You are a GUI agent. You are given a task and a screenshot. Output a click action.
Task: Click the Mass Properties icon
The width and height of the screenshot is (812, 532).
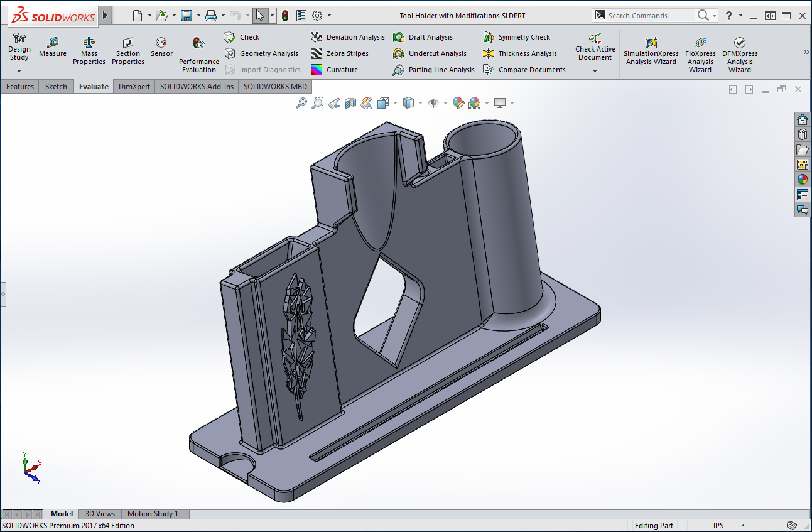pos(89,43)
